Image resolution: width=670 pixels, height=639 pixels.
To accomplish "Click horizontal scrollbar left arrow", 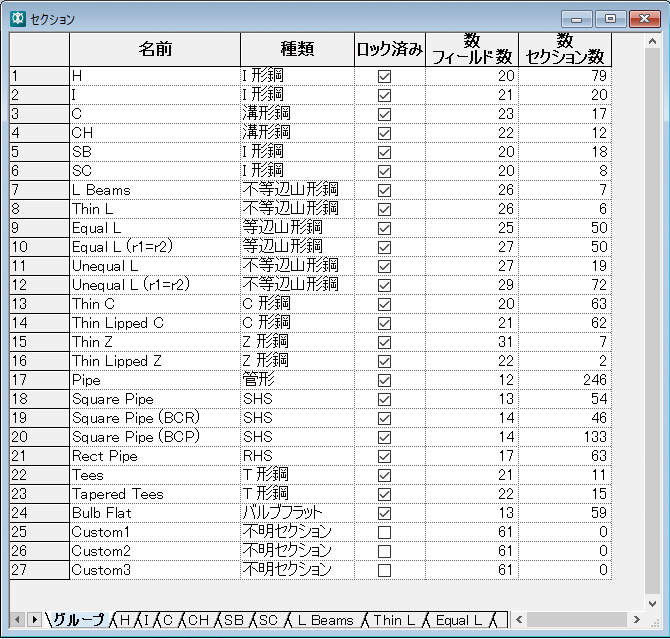I will [x=519, y=619].
